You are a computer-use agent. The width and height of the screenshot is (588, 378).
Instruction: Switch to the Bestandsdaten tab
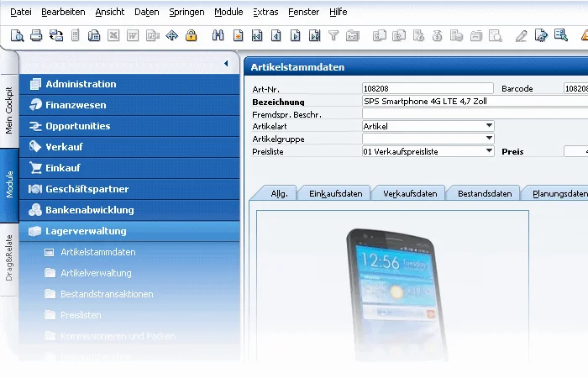tap(485, 193)
